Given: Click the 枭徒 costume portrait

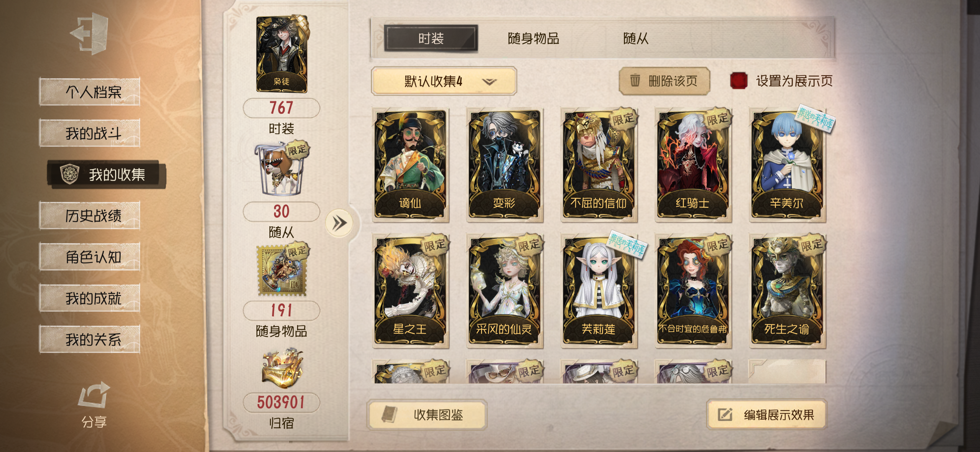Looking at the screenshot, I should (282, 54).
